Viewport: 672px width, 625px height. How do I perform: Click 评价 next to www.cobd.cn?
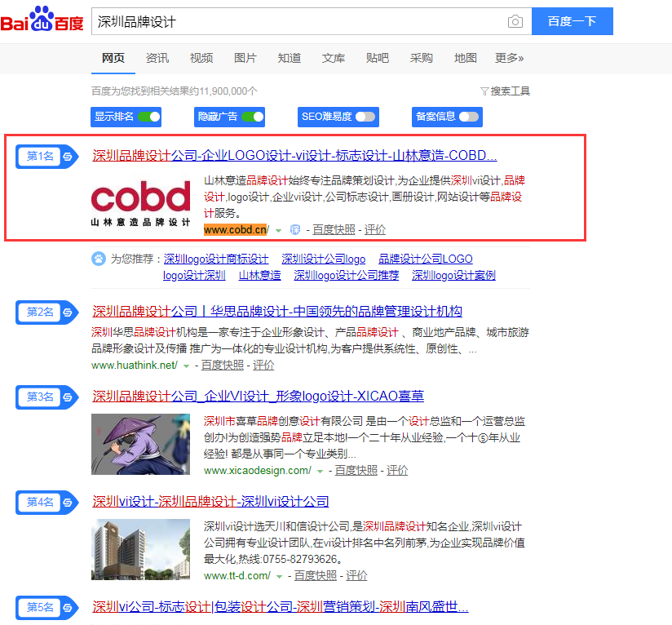tap(375, 230)
